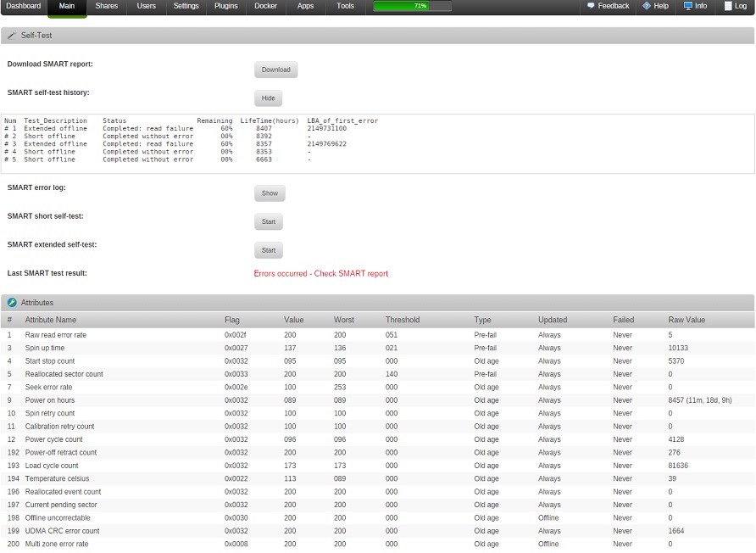This screenshot has height=553, width=756.
Task: Open the Dashboard tab
Action: pyautogui.click(x=24, y=6)
